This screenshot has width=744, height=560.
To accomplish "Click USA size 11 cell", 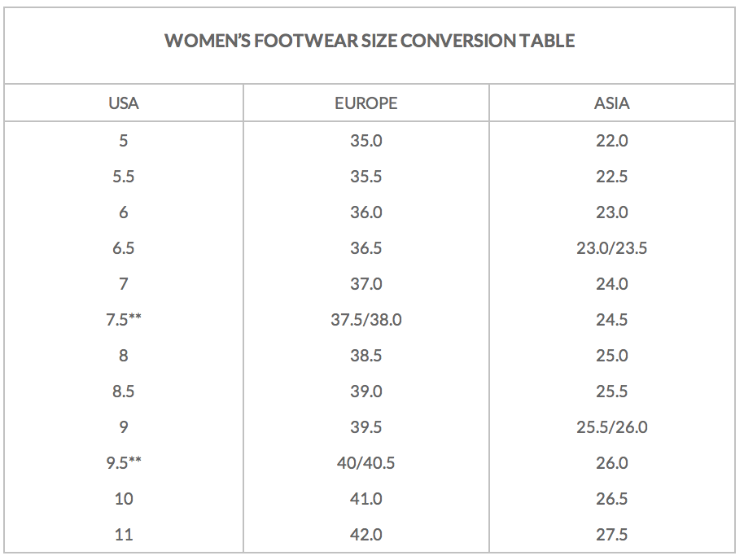I will point(124,535).
